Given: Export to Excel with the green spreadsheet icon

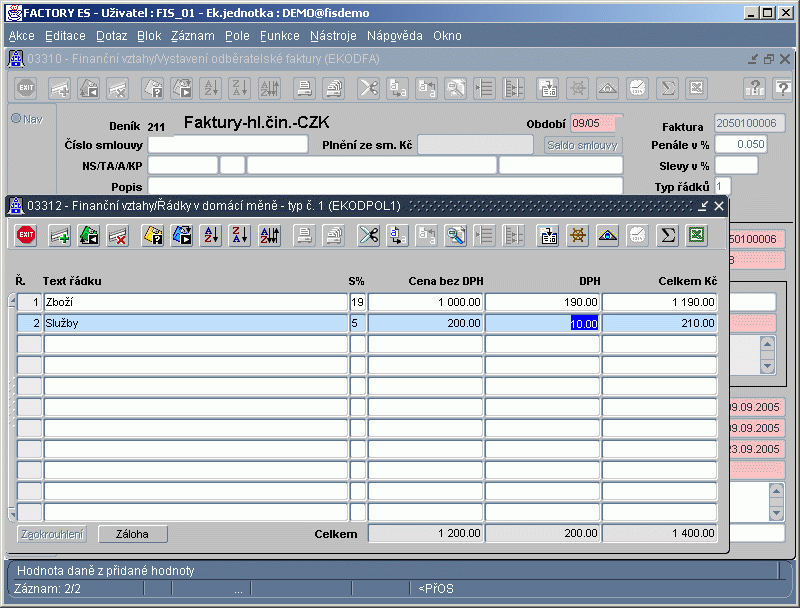Looking at the screenshot, I should (x=696, y=236).
